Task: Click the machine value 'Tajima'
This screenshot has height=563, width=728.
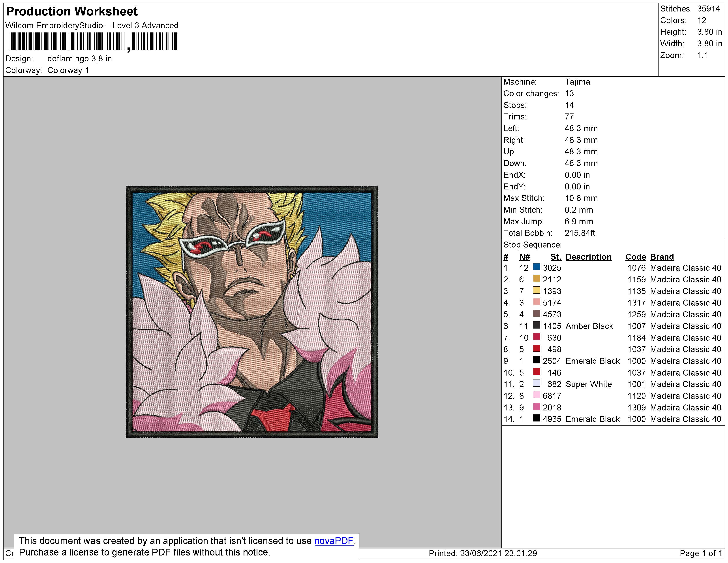Action: (577, 82)
